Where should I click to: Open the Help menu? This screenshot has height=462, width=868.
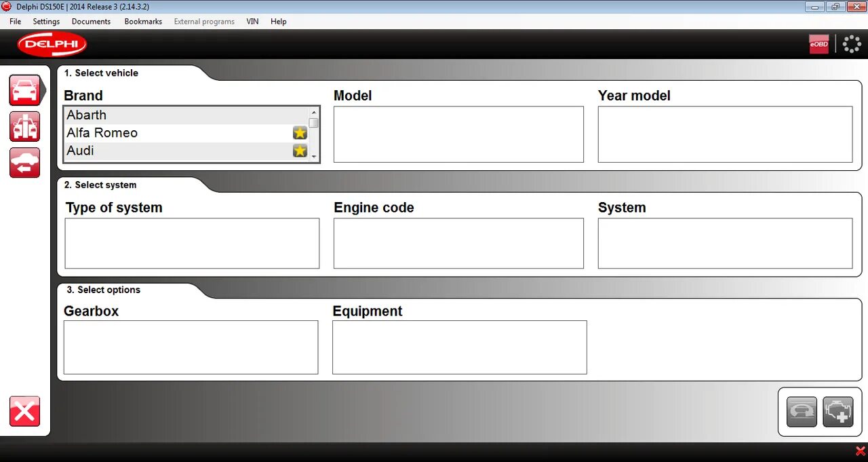[279, 22]
